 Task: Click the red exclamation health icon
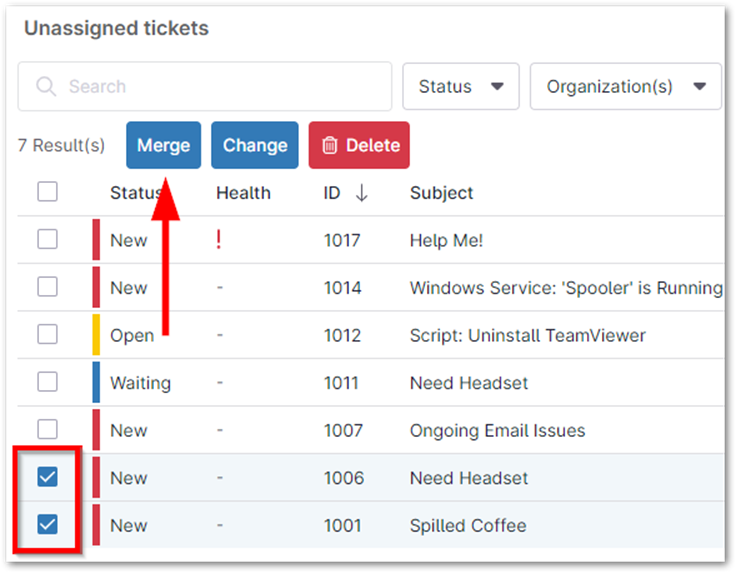(x=219, y=239)
